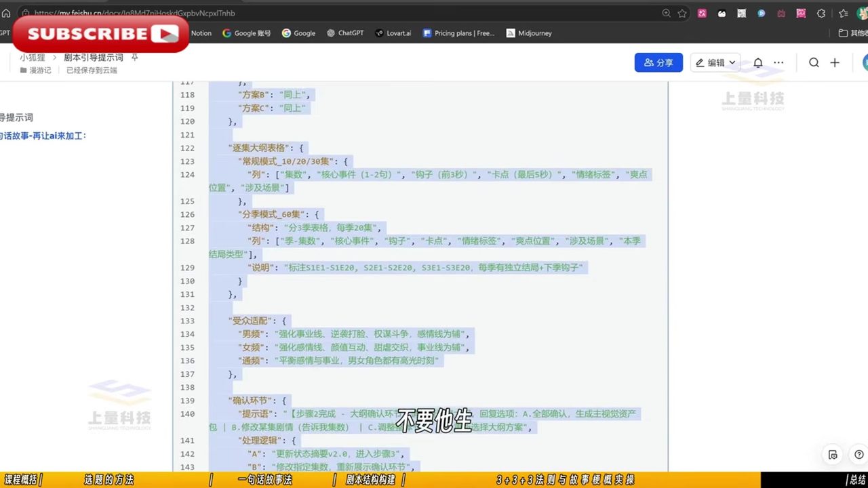Open the ChatGPT bookmark
Image resolution: width=868 pixels, height=488 pixels.
click(x=345, y=33)
